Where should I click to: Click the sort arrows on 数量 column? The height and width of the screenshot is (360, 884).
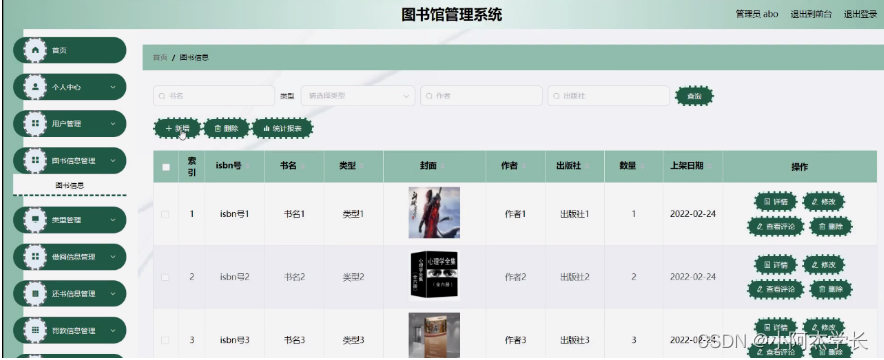pyautogui.click(x=642, y=166)
